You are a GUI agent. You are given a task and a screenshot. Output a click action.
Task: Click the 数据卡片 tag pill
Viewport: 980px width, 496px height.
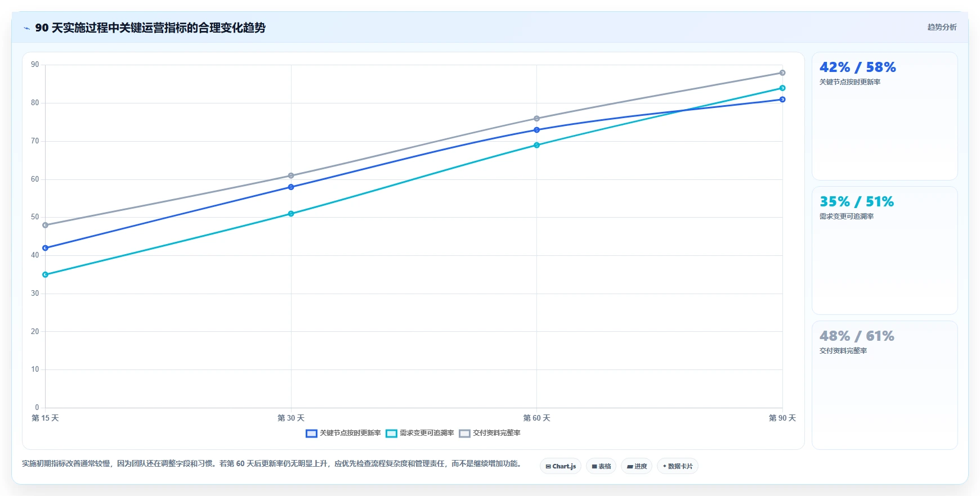pos(678,466)
